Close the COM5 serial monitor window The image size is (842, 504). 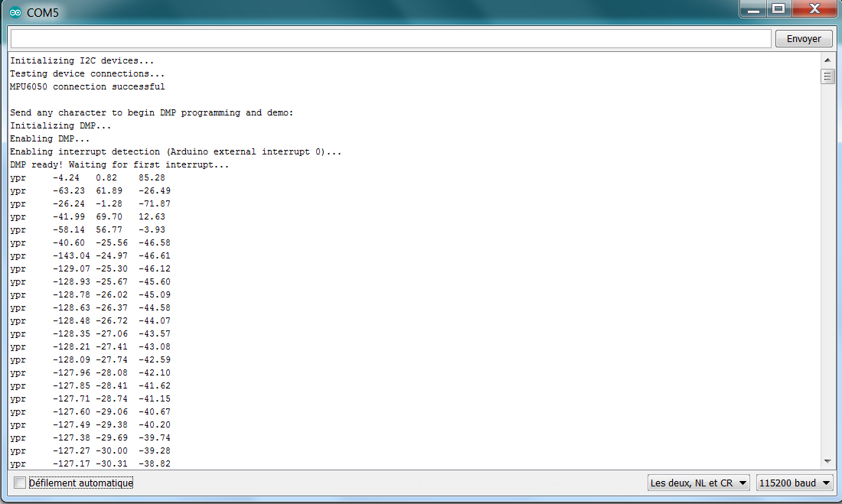click(x=814, y=9)
